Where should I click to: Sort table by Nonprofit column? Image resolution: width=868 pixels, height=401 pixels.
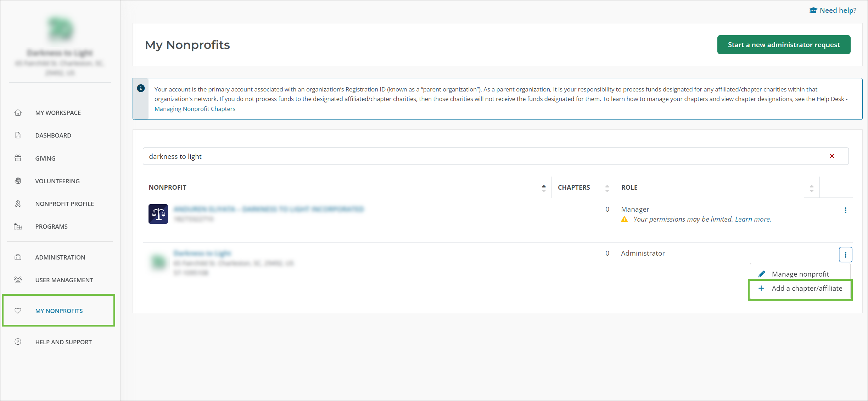[x=544, y=188]
